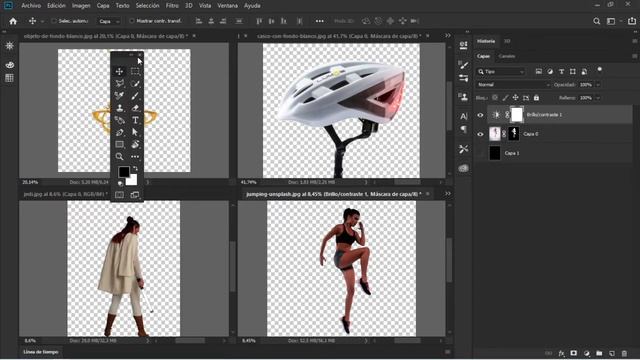Add layer style fx button
The height and width of the screenshot is (360, 640).
pyautogui.click(x=561, y=353)
